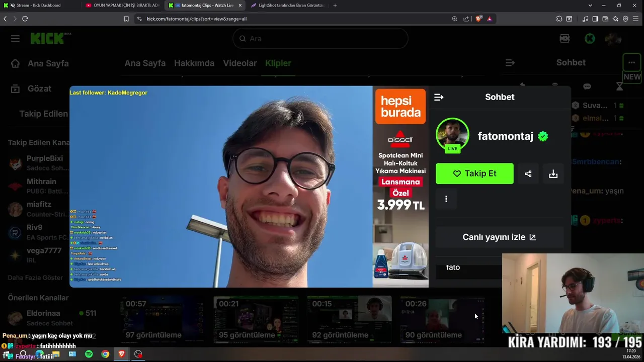This screenshot has height=362, width=644.
Task: Open Spotify from the taskbar
Action: pos(89,354)
